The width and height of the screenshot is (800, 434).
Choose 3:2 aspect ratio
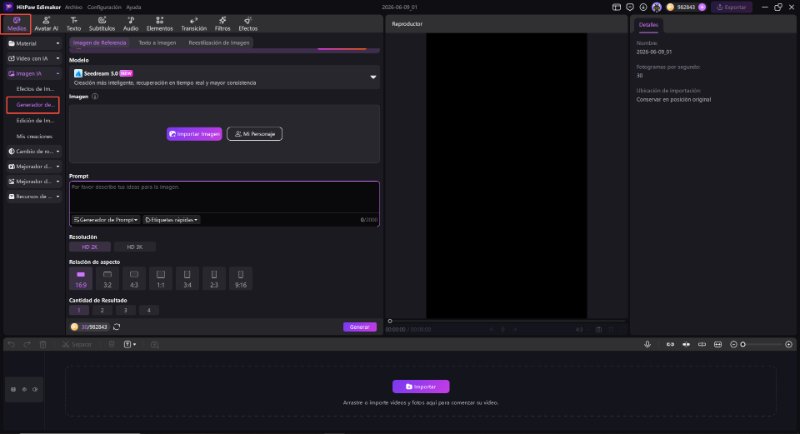[x=107, y=279]
